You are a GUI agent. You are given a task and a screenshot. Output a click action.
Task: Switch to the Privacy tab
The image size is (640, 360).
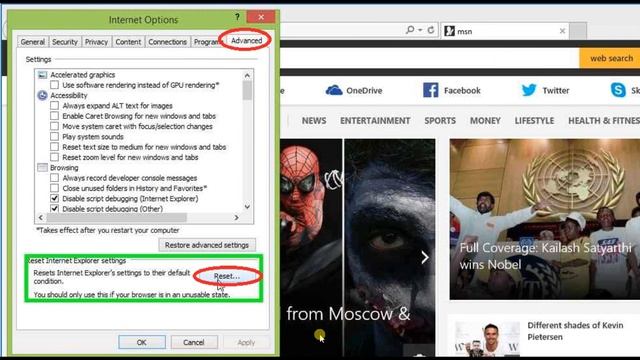(96, 42)
